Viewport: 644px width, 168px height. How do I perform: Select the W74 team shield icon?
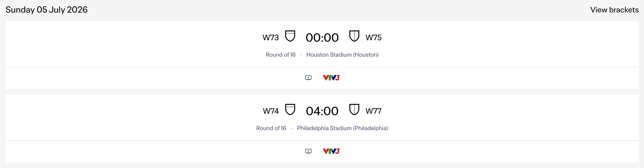[290, 109]
